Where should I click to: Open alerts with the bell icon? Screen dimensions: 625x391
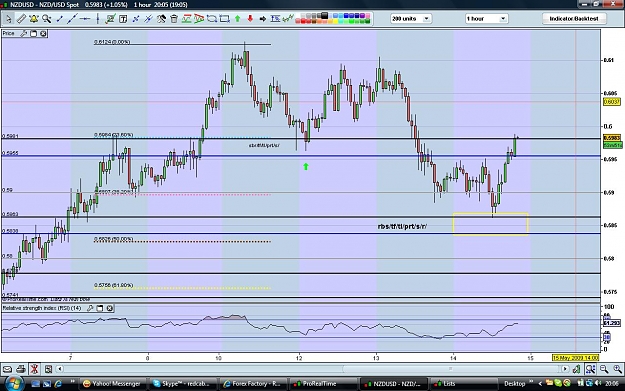(34, 19)
